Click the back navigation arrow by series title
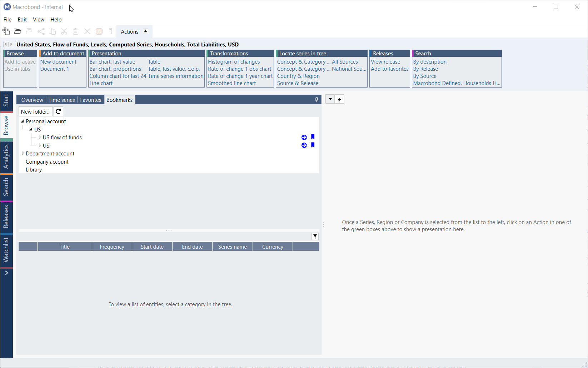Viewport: 588px width, 368px height. pyautogui.click(x=6, y=44)
